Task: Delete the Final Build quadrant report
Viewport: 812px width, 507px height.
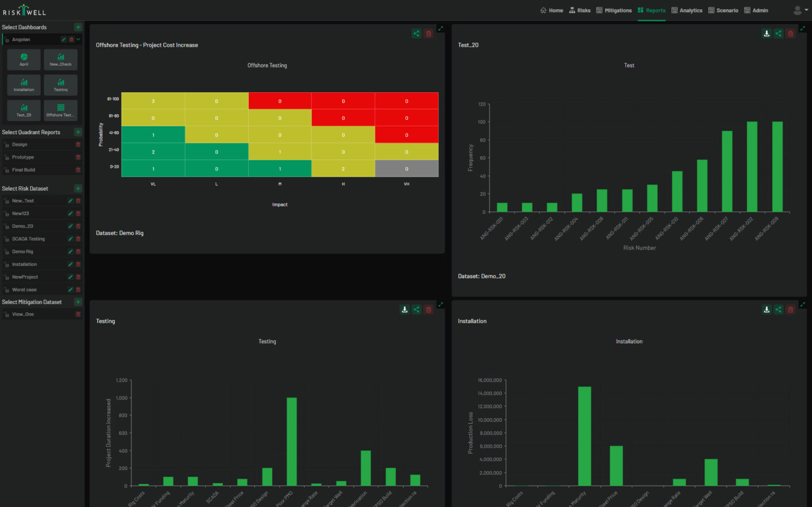Action: click(78, 170)
